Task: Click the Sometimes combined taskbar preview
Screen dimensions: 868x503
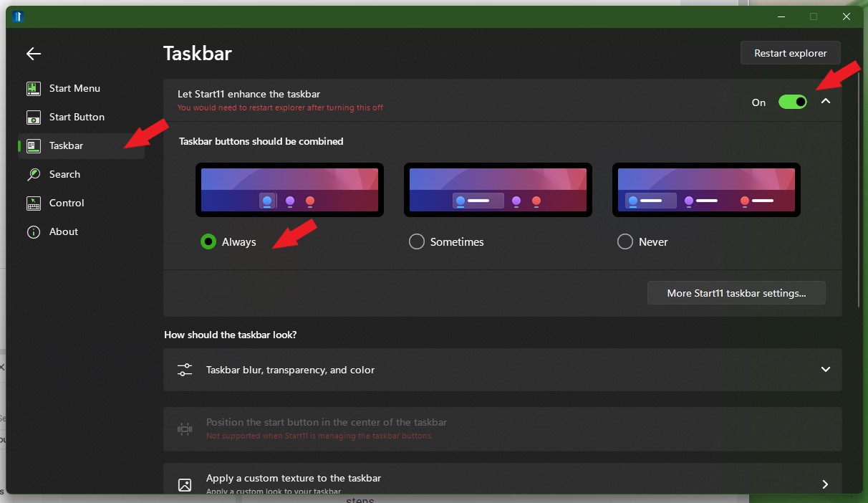Action: [498, 190]
